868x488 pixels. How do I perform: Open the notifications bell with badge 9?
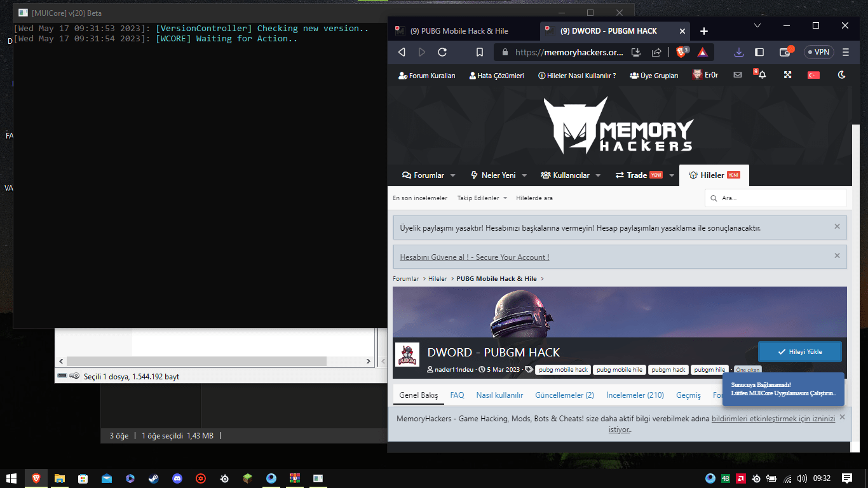coord(761,74)
